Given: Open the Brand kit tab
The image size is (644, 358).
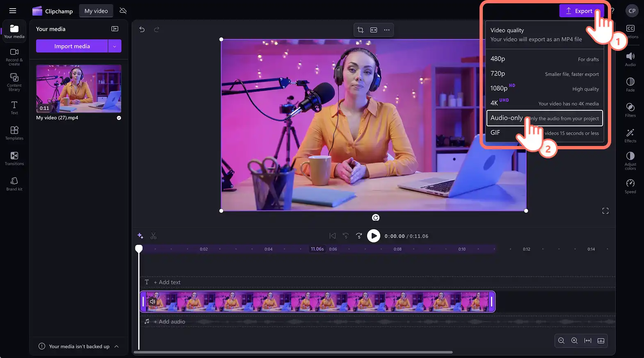Looking at the screenshot, I should 14,184.
